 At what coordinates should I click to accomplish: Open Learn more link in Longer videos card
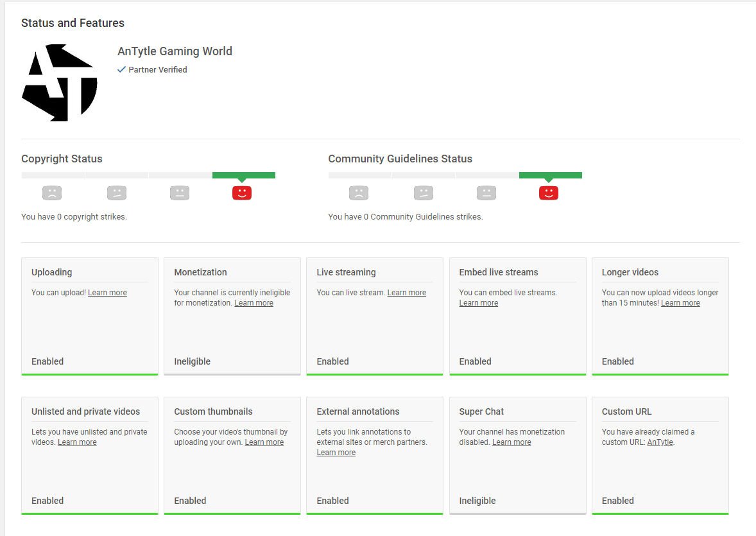tap(680, 303)
